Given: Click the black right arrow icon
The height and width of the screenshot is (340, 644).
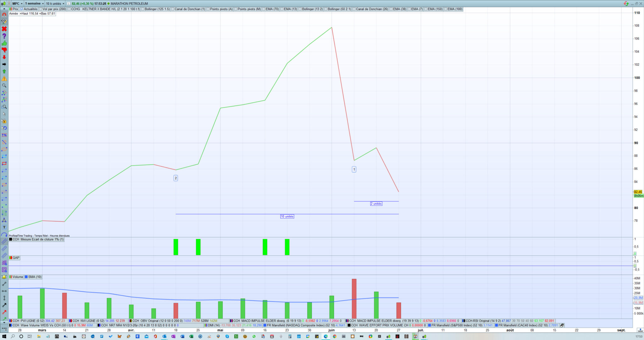Looking at the screenshot, I should coord(4,64).
